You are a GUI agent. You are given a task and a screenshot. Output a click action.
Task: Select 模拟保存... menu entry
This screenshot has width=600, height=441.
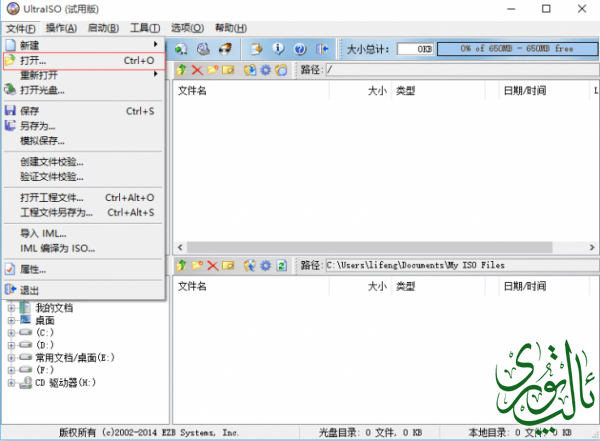[84, 141]
